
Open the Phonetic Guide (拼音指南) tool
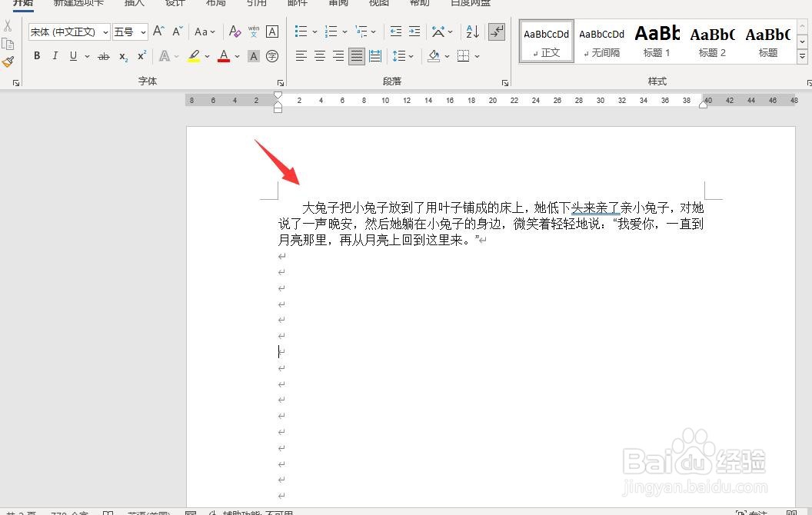[255, 31]
